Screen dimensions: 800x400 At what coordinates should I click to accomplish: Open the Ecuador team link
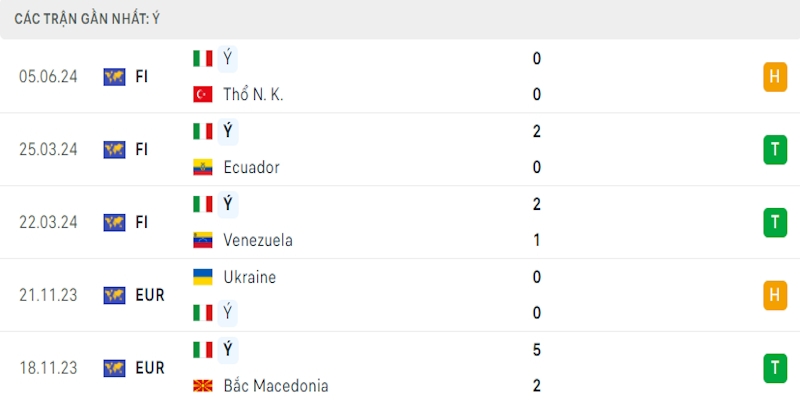point(251,168)
